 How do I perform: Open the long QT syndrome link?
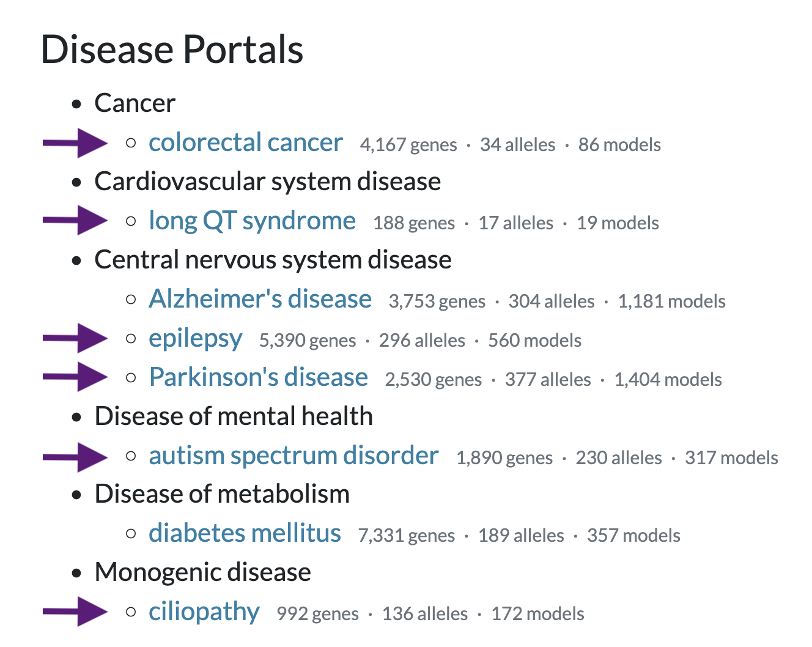(252, 221)
